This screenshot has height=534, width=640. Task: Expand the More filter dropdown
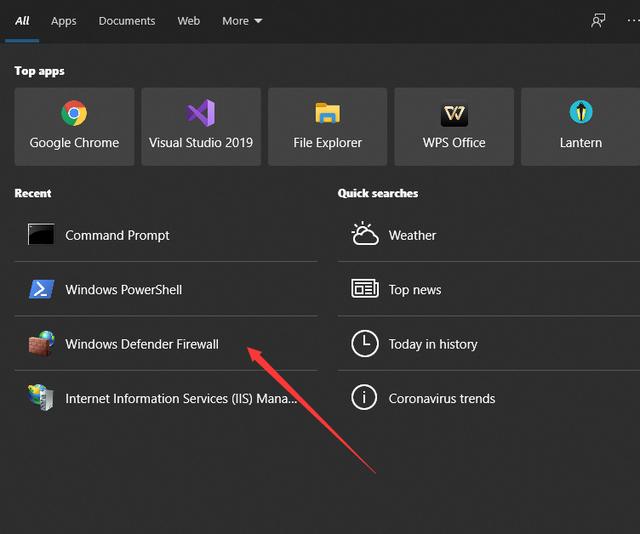tap(242, 21)
